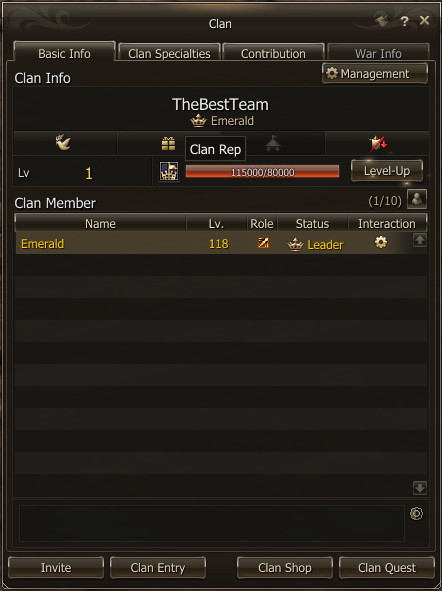
Task: Switch to the Clan Specialties tab
Action: [x=169, y=52]
